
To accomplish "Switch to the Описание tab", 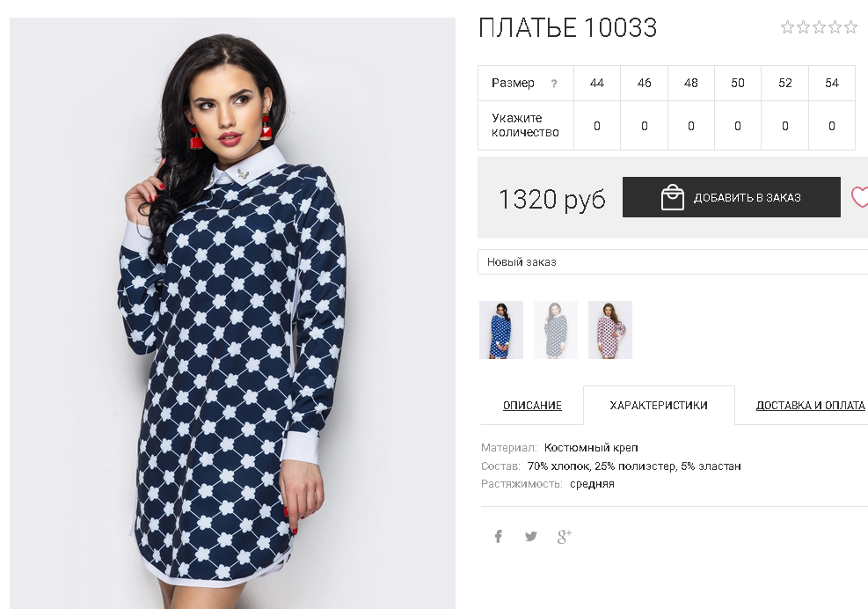I will point(532,405).
